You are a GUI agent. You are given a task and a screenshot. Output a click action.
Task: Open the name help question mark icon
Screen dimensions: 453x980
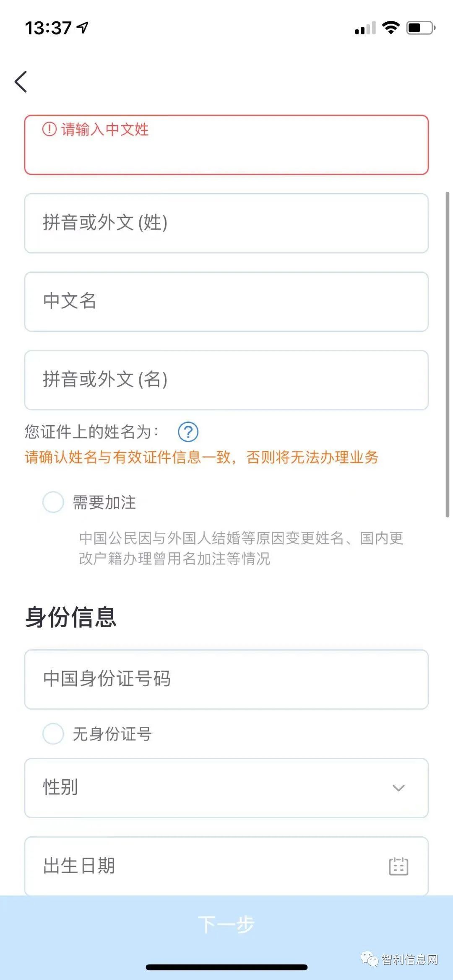coord(188,432)
